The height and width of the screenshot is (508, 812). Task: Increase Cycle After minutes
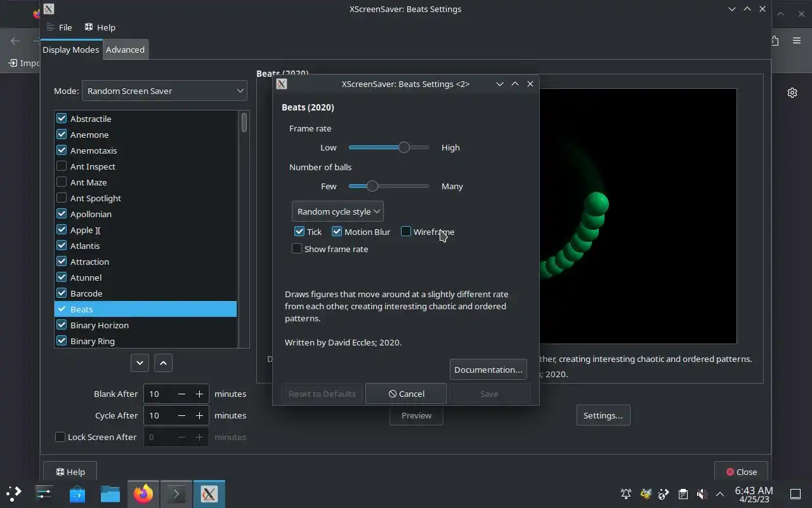pos(199,415)
